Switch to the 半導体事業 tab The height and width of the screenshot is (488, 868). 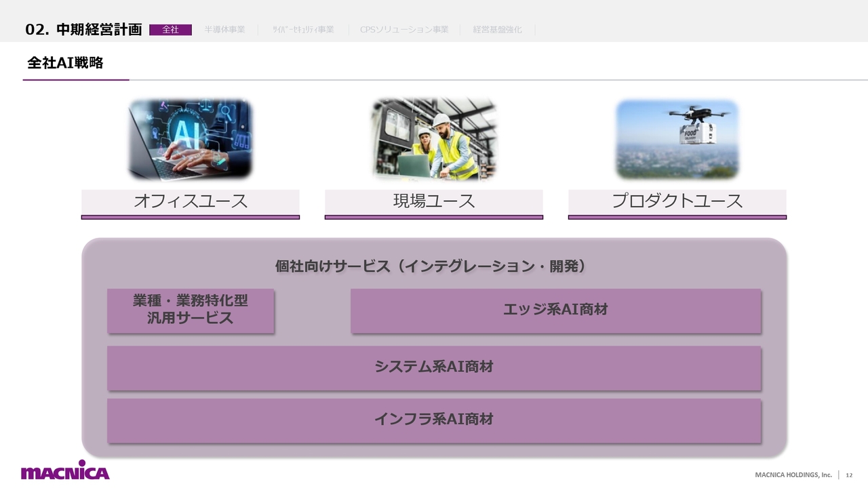[x=224, y=30]
